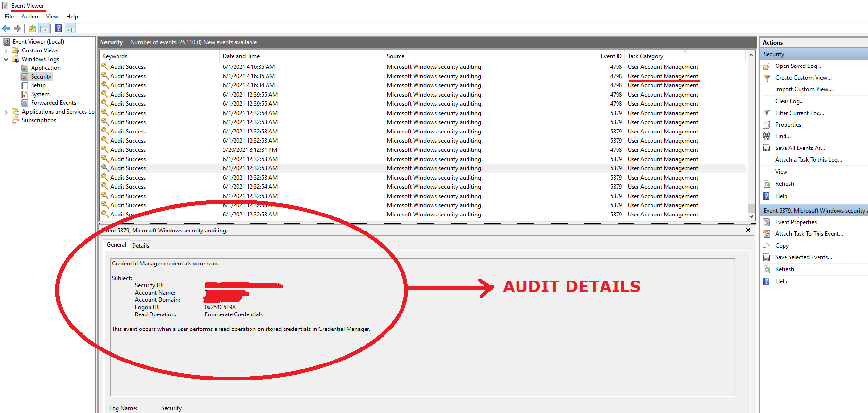Select the System log in the tree

coord(40,94)
